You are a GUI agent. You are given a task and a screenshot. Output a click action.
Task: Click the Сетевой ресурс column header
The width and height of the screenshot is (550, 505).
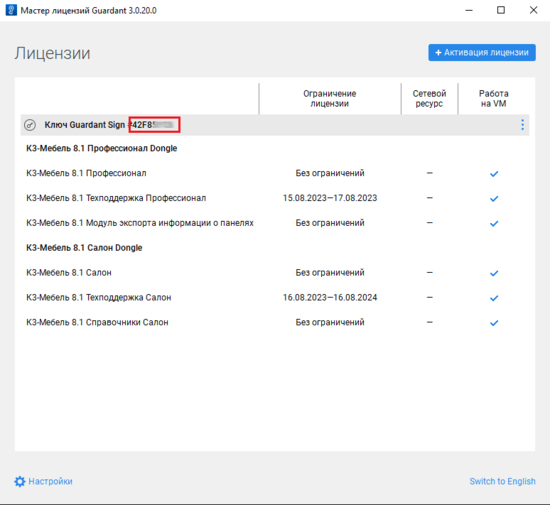(x=429, y=99)
